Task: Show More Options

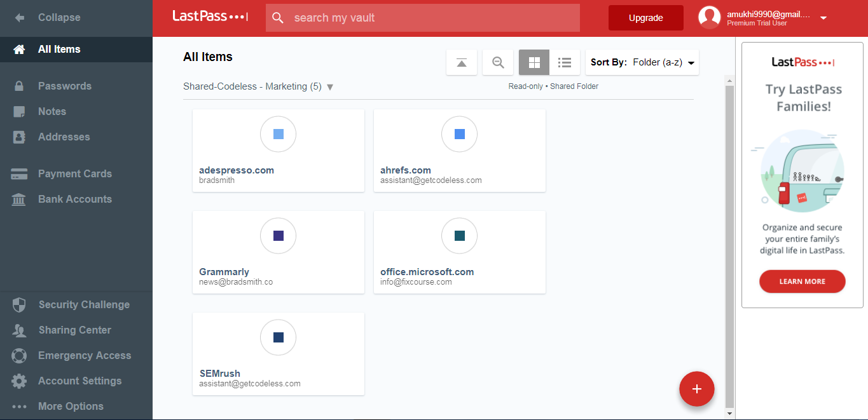Action: 76,407
